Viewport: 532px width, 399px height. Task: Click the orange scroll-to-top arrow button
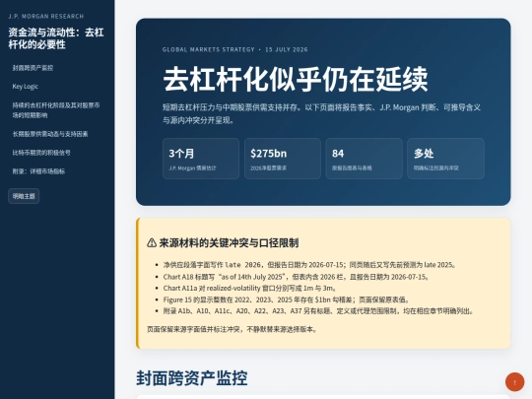514,382
